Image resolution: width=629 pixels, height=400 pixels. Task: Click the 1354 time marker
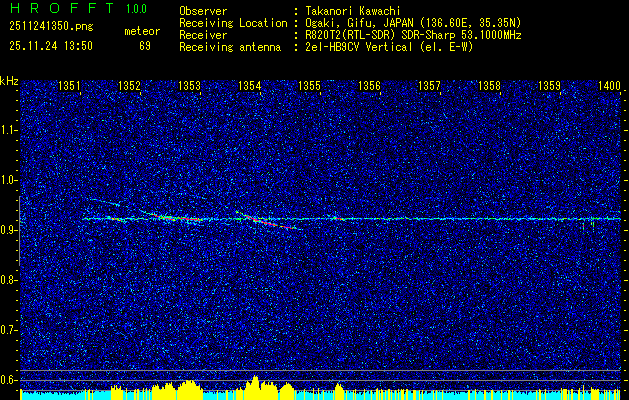pos(250,86)
